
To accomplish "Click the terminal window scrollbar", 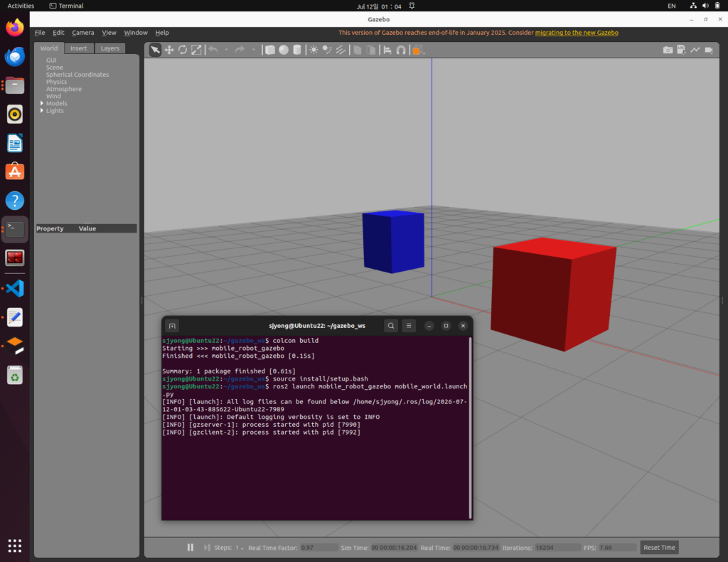I will point(471,428).
